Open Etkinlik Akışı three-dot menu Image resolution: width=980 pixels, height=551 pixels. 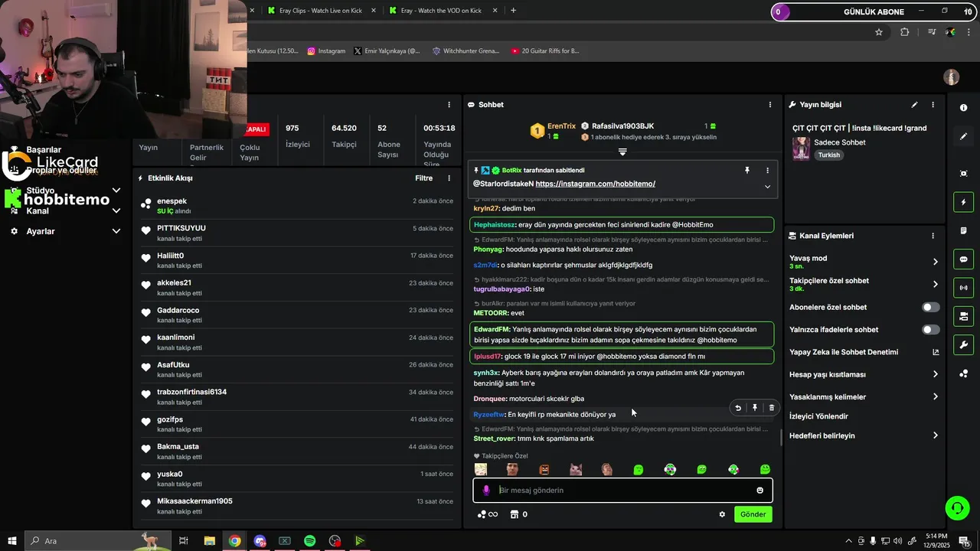coord(449,178)
